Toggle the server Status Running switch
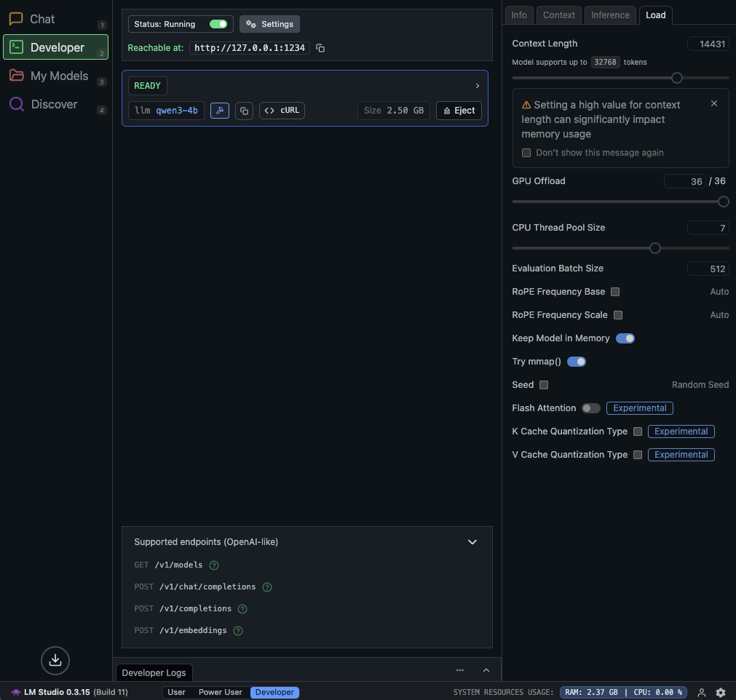736x700 pixels. coord(218,24)
